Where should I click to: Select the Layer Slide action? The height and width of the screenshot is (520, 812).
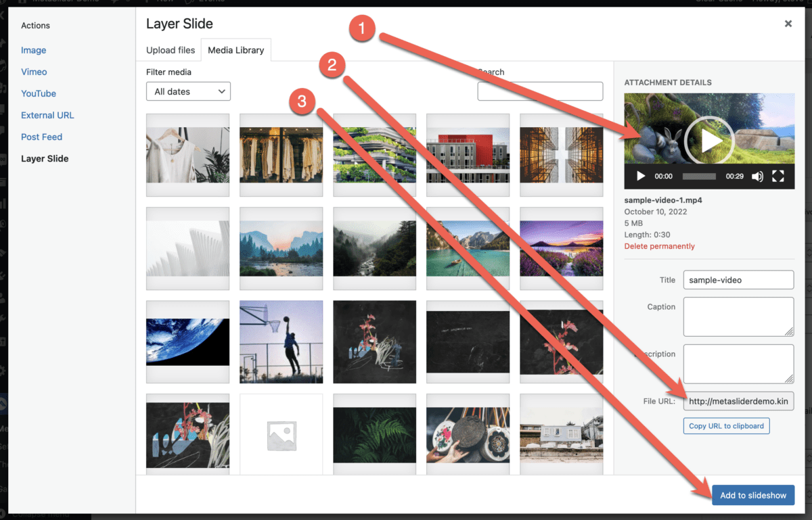[x=45, y=158]
